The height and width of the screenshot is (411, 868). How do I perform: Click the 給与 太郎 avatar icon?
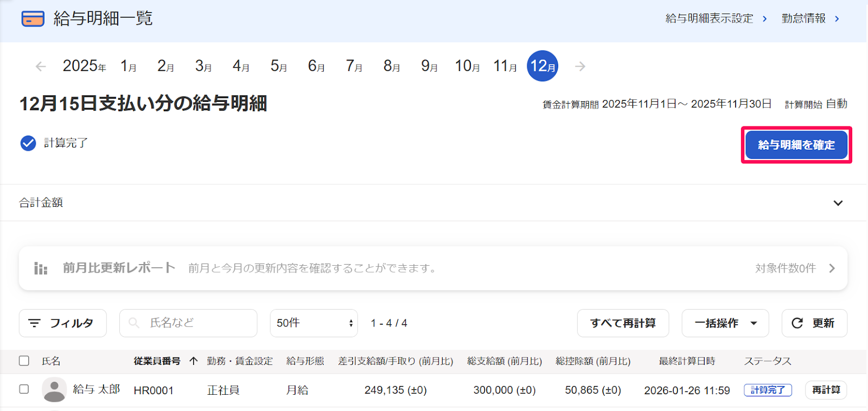point(54,390)
